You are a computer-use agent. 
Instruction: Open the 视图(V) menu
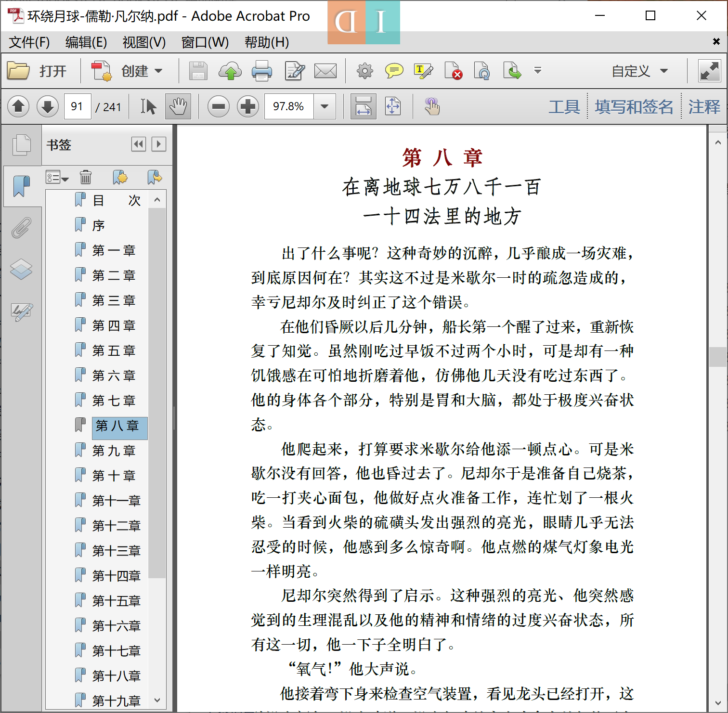tap(144, 42)
